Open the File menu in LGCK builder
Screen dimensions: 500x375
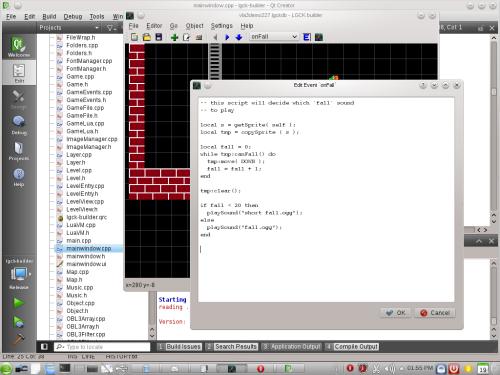pyautogui.click(x=133, y=26)
